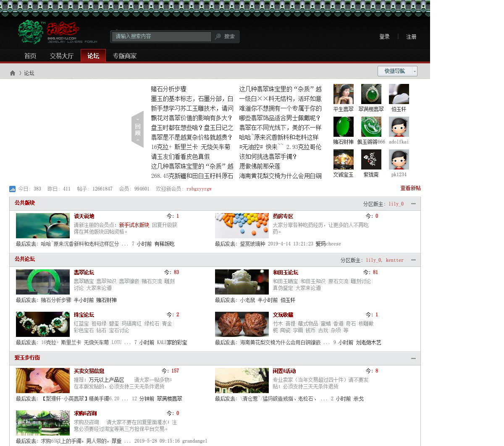
Task: Click 论坛 breadcrumb link
Action: click(x=29, y=73)
